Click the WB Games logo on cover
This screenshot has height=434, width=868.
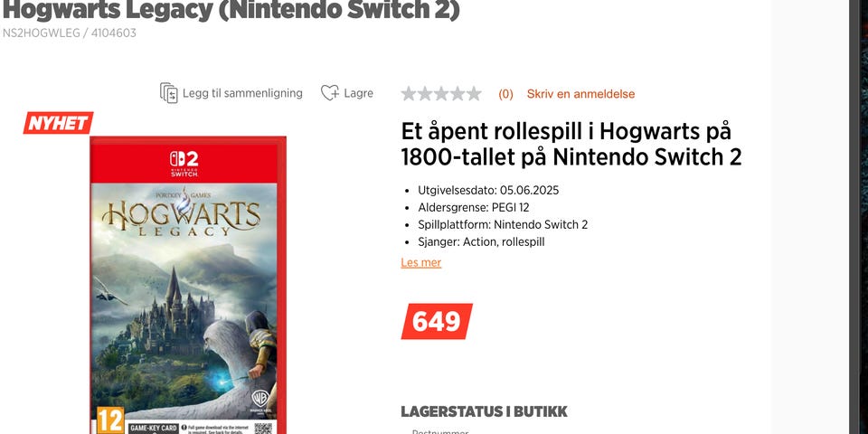[259, 399]
